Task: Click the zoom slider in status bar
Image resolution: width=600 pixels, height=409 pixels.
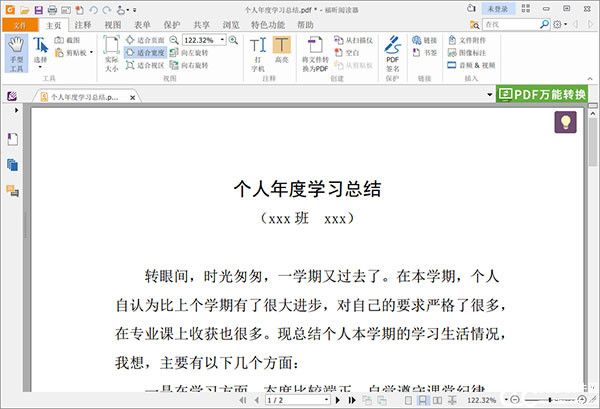Action: tap(549, 400)
